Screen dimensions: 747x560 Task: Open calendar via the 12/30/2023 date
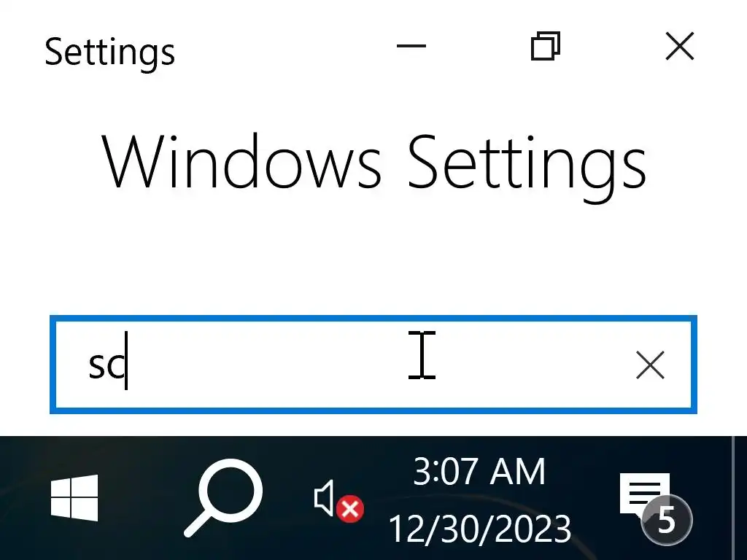pyautogui.click(x=479, y=529)
